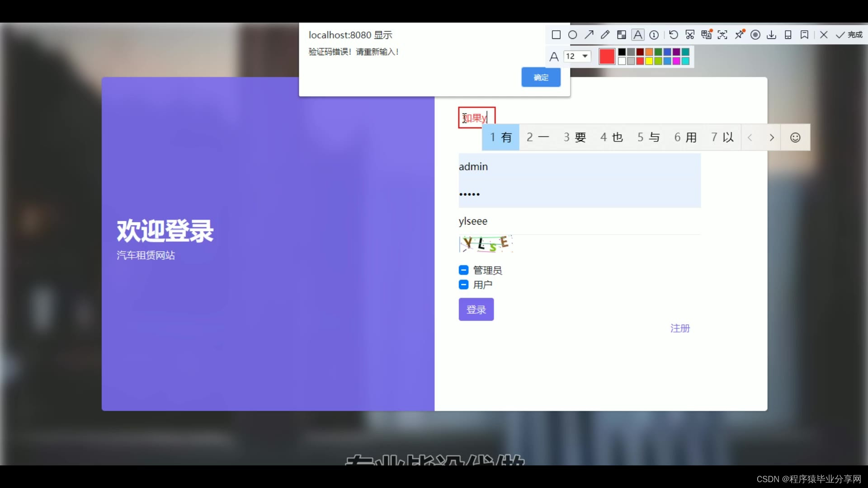This screenshot has height=488, width=868.
Task: Pick the yellow color swatch
Action: pos(649,61)
